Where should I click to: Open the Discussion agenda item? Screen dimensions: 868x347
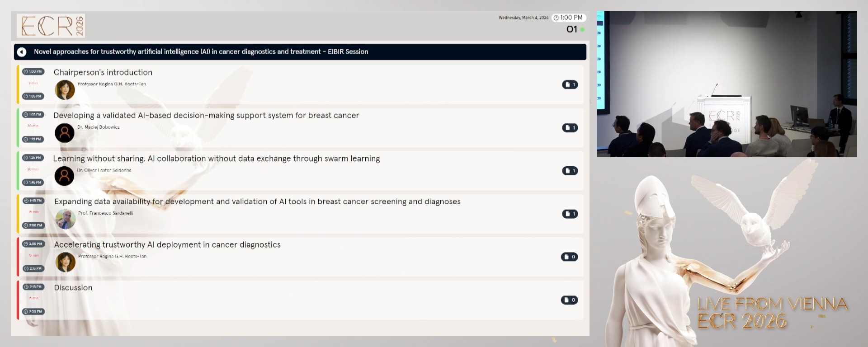[x=73, y=288]
